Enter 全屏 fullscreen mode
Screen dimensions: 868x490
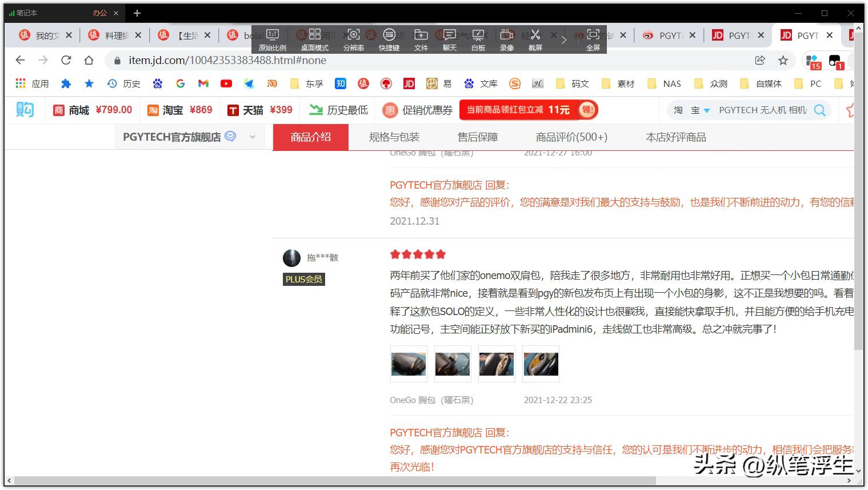[x=593, y=40]
